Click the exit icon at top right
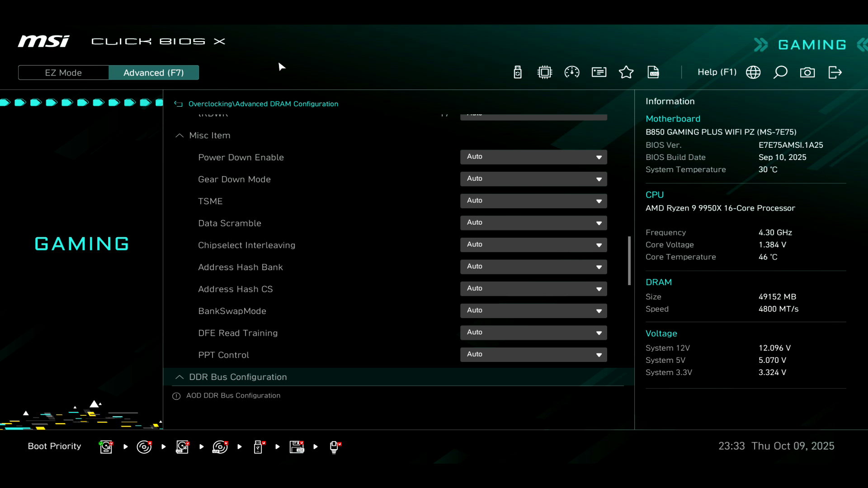 [x=835, y=72]
